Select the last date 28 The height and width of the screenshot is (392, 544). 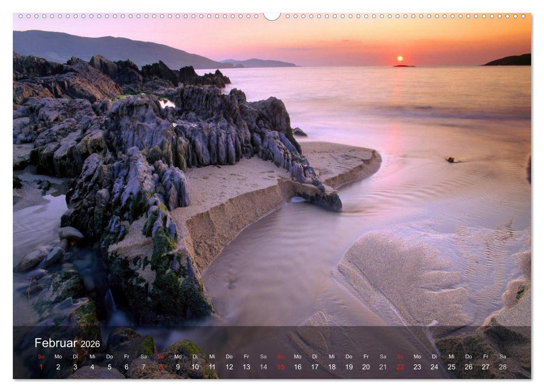coord(503,365)
